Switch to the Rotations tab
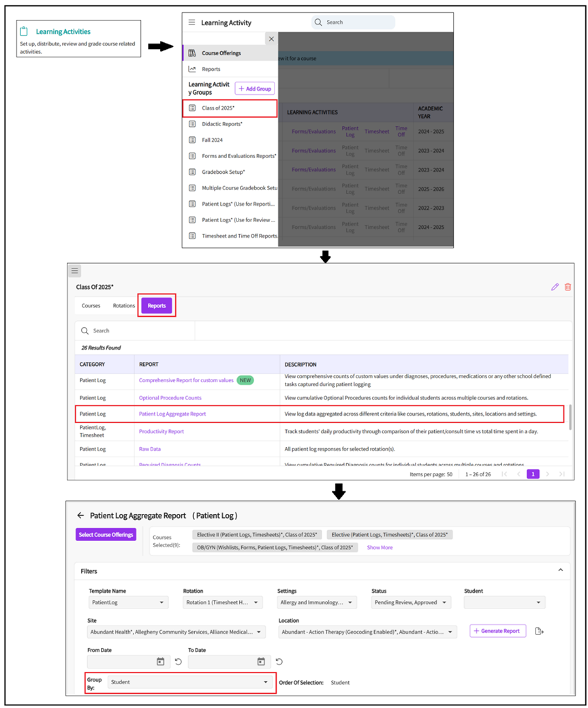Image resolution: width=588 pixels, height=708 pixels. (123, 306)
